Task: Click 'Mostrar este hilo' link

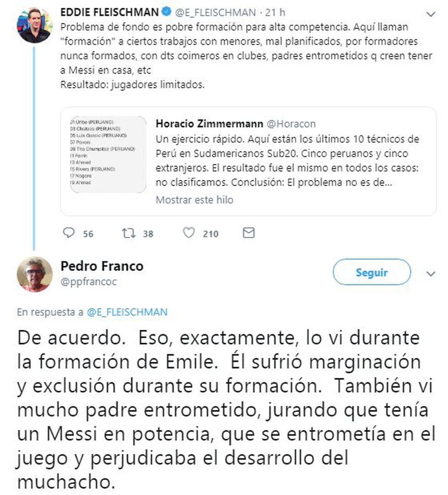Action: [x=194, y=200]
